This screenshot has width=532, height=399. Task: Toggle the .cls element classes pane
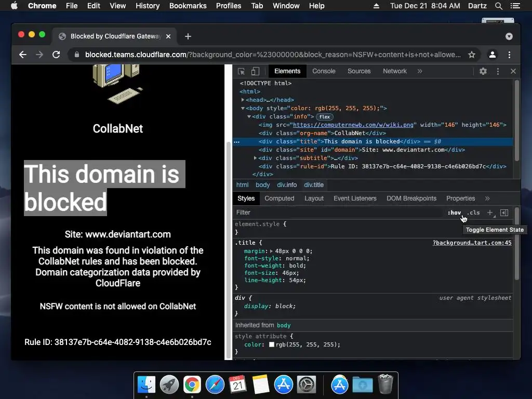point(474,212)
